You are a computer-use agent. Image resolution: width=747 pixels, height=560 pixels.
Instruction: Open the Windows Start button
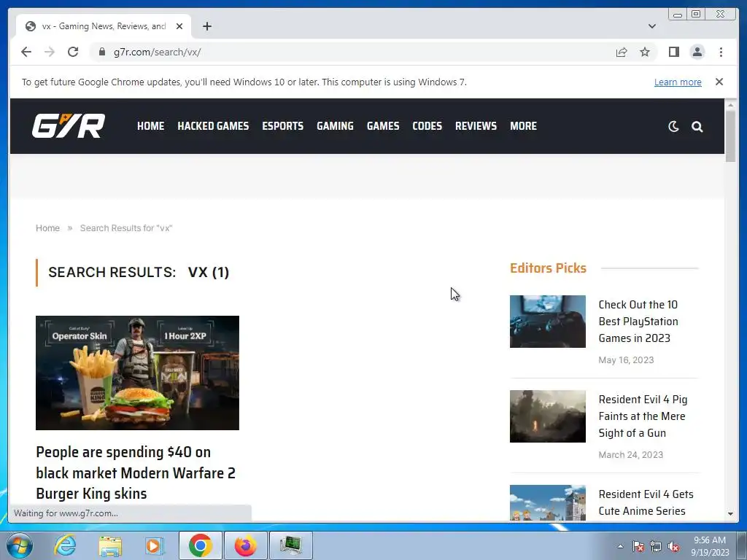(20, 545)
